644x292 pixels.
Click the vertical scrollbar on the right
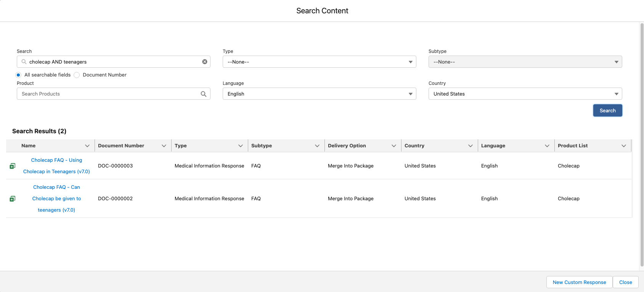[x=642, y=145]
